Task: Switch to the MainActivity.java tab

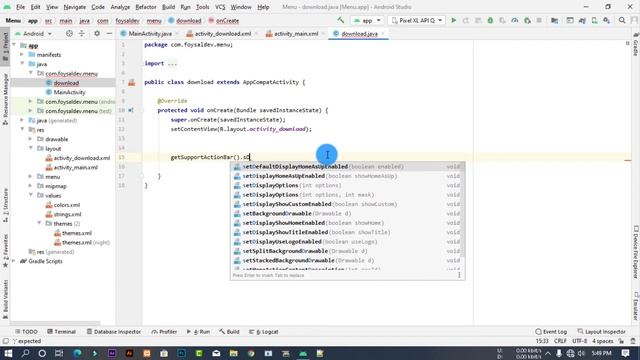Action: [x=150, y=33]
